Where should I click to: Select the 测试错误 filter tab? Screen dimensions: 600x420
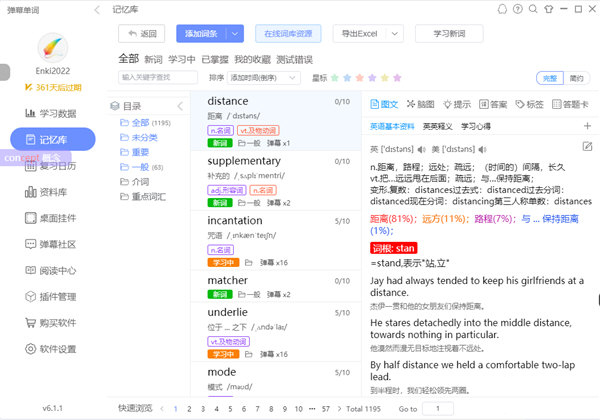pyautogui.click(x=295, y=59)
